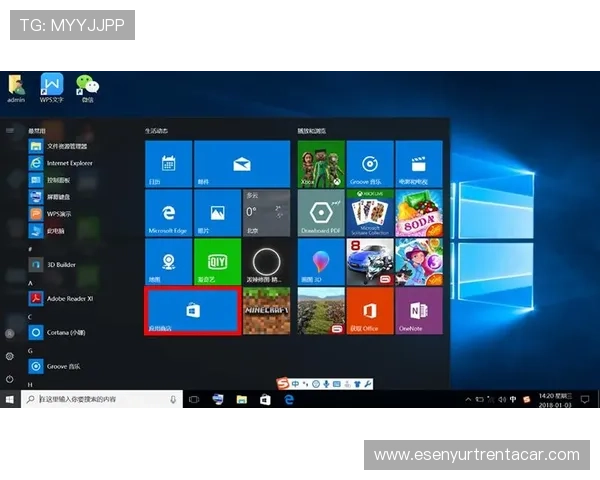Image resolution: width=600 pixels, height=480 pixels.
Task: Click the Power button in Start menu
Action: coord(10,379)
